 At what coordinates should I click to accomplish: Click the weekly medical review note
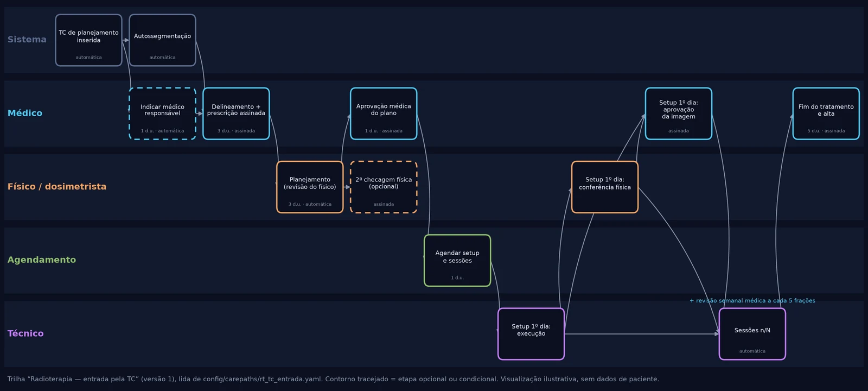coord(752,300)
